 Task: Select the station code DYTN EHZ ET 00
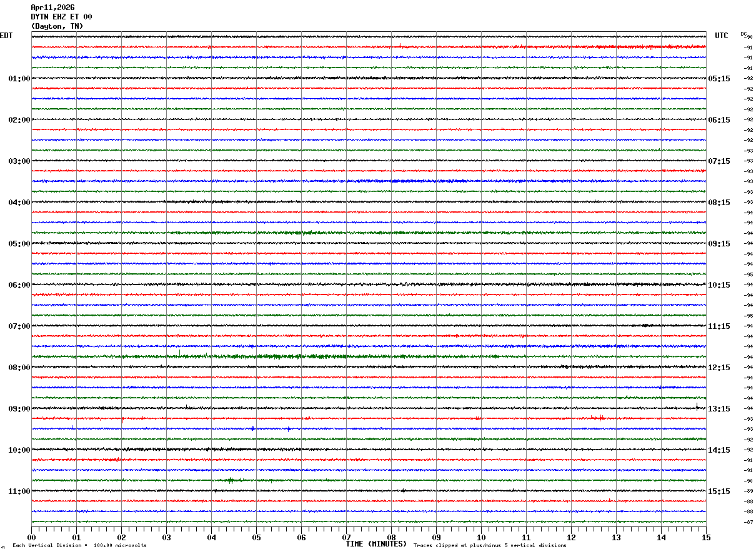pyautogui.click(x=61, y=17)
